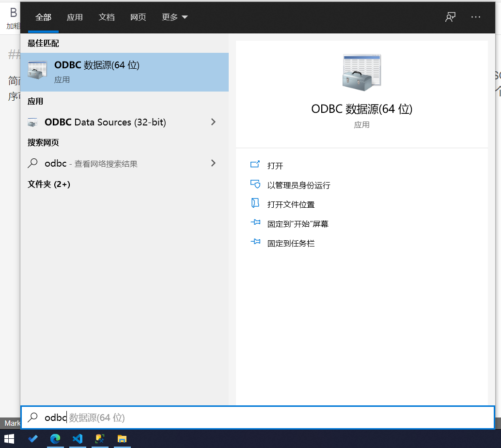Image resolution: width=501 pixels, height=448 pixels.
Task: Click the Windows Start button
Action: (10, 439)
